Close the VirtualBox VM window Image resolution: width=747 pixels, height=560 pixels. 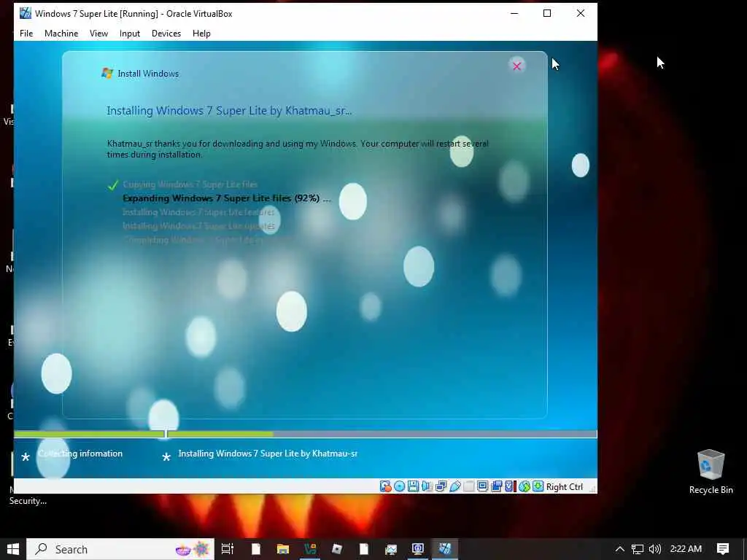[580, 13]
